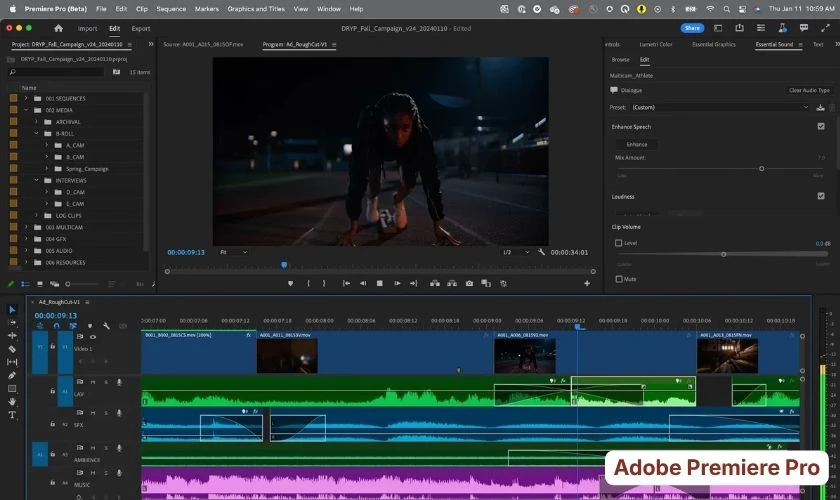Expand the 001 SEQUENCES bin
The image size is (840, 500).
click(x=26, y=99)
